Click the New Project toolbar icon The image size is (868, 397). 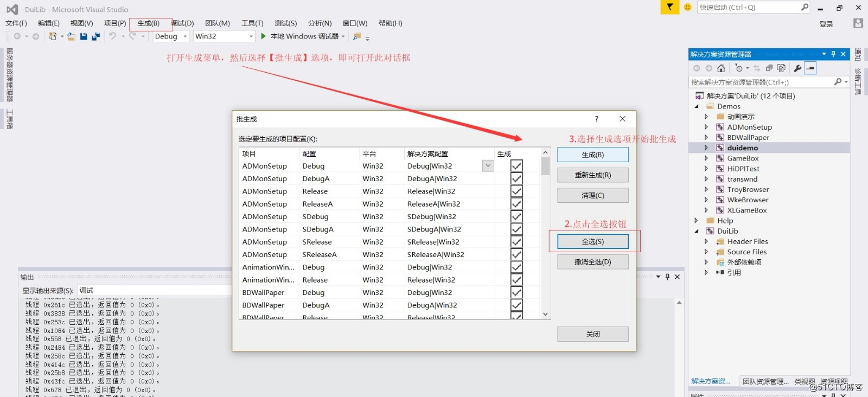pos(53,36)
